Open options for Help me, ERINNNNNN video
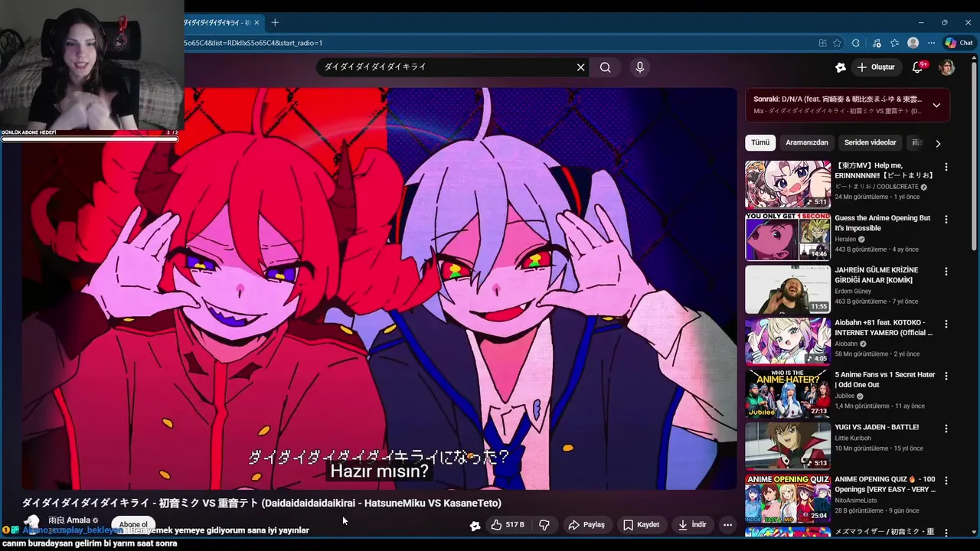The image size is (980, 551). 946,167
